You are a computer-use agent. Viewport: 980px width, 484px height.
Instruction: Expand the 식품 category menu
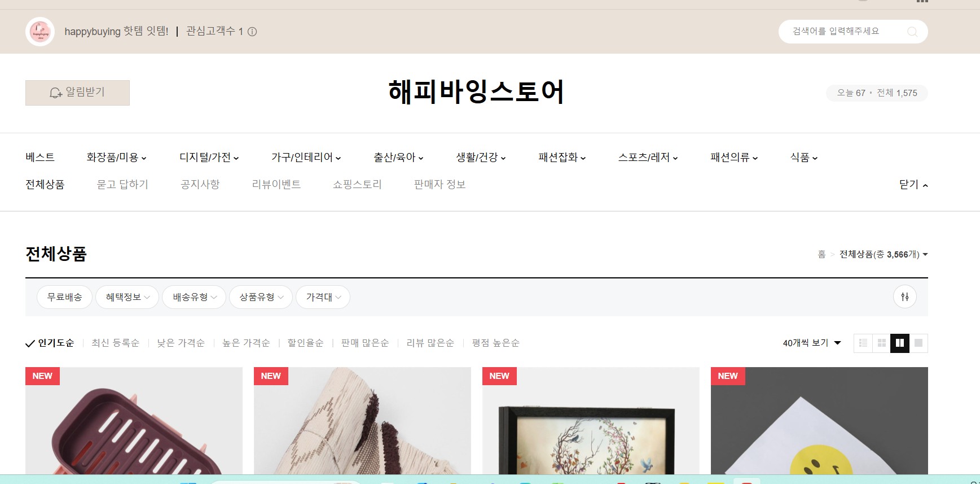tap(804, 157)
